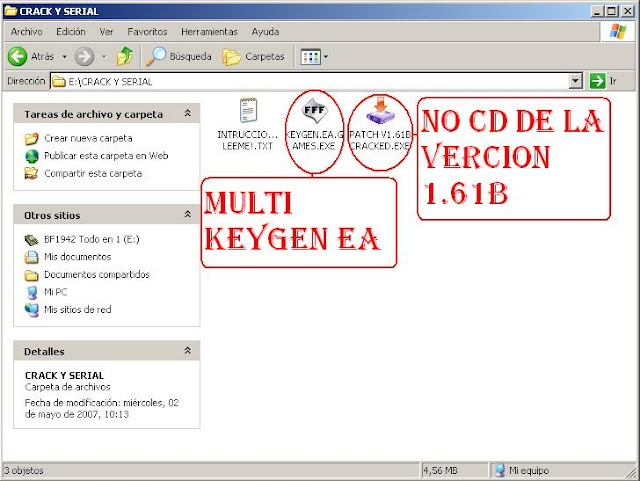Click the Crear nueva carpeta folder icon
The height and width of the screenshot is (481, 640).
(x=31, y=139)
